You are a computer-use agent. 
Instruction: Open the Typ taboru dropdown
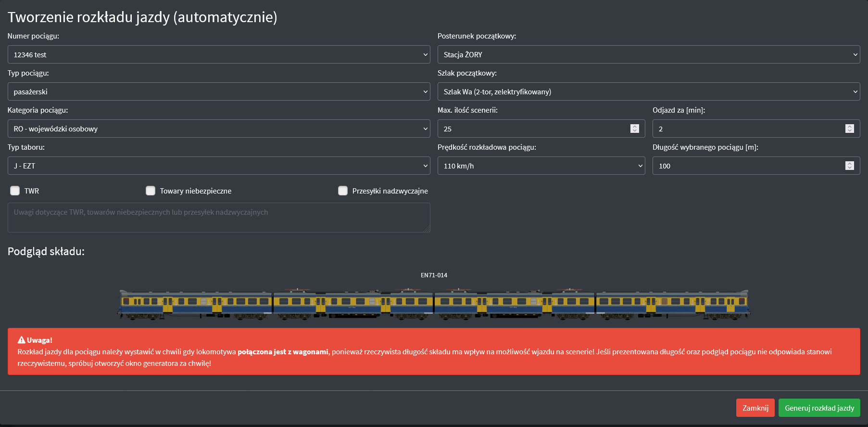pyautogui.click(x=218, y=166)
